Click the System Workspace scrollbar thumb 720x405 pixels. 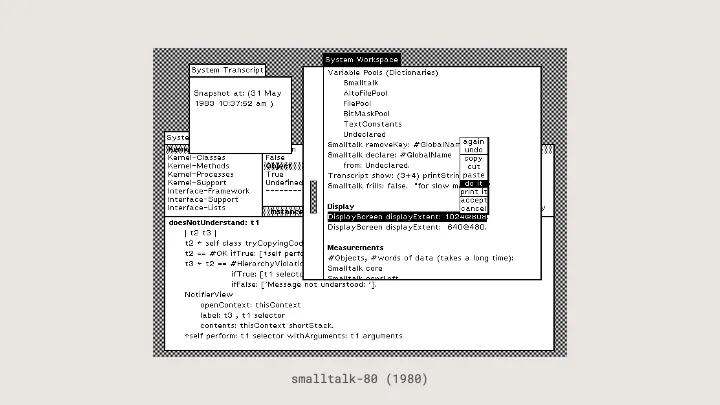[314, 197]
